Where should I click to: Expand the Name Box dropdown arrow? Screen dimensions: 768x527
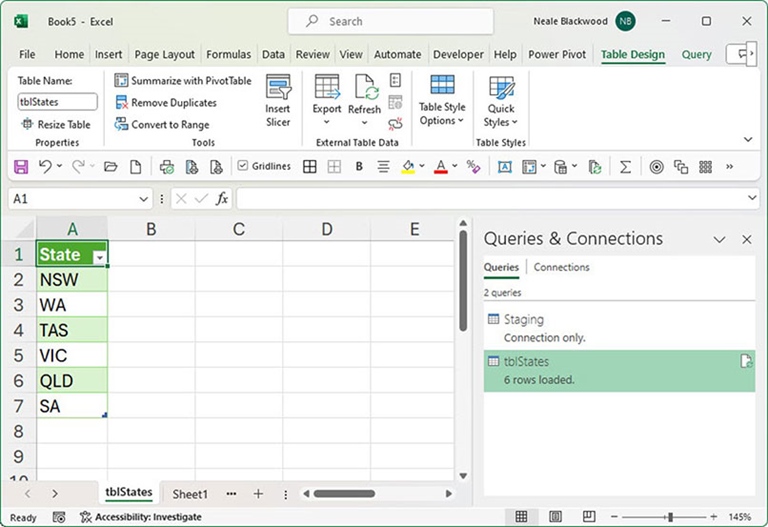[x=144, y=199]
